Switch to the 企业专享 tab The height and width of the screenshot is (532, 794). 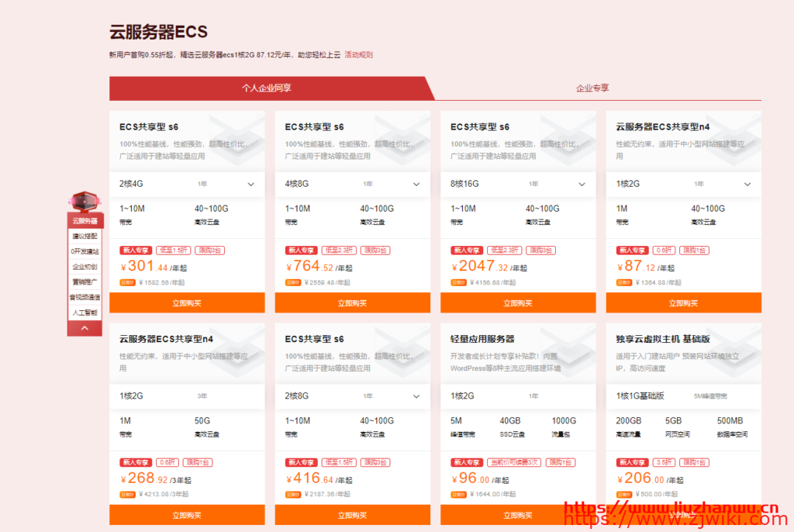(x=592, y=88)
